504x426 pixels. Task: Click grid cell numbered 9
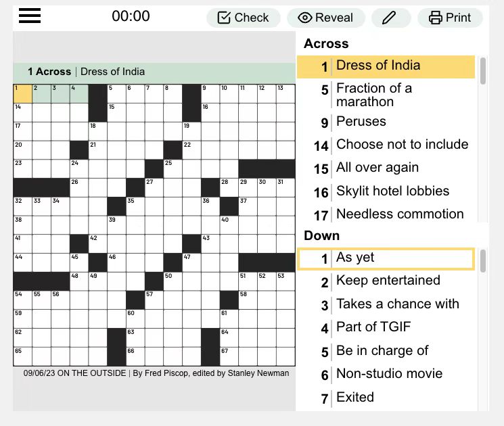click(210, 94)
